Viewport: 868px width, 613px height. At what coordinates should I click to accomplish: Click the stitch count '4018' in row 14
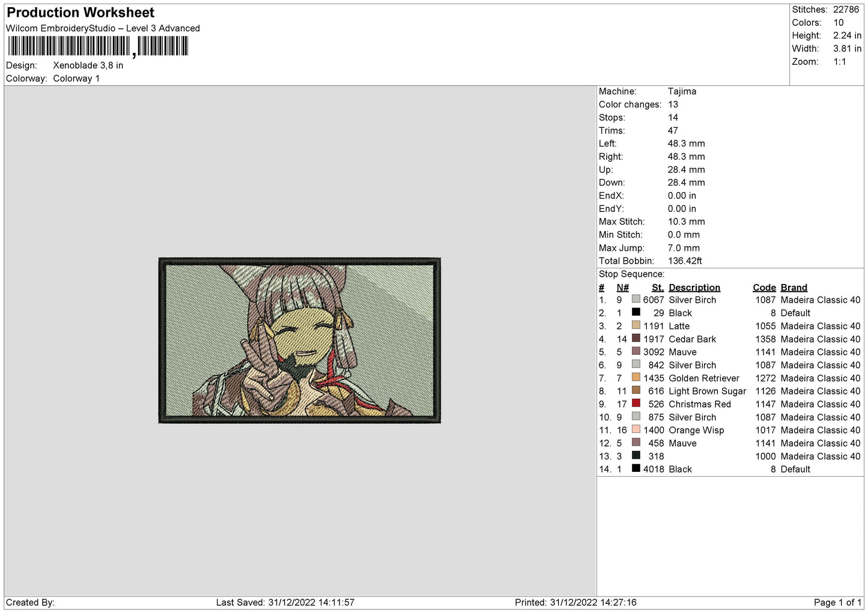coord(654,470)
